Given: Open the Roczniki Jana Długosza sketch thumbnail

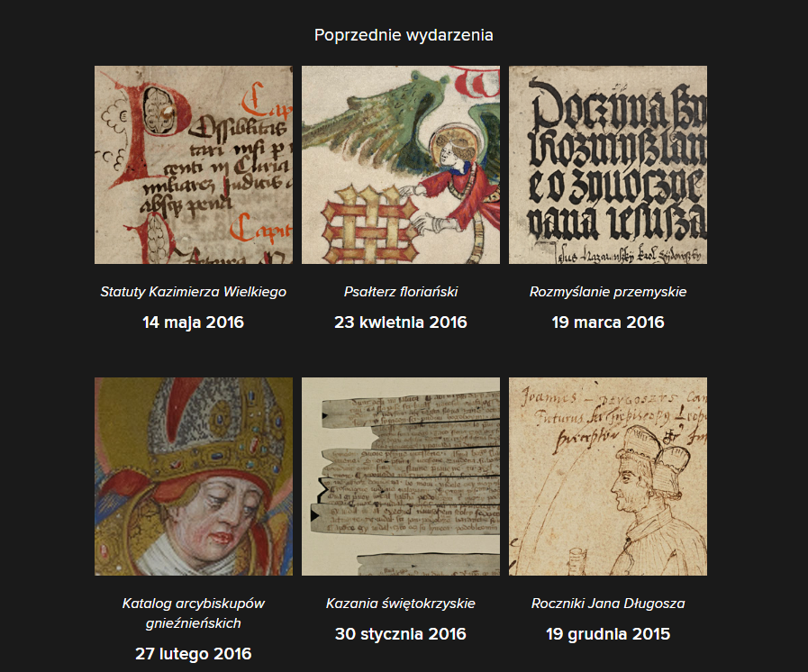Looking at the screenshot, I should pos(608,477).
